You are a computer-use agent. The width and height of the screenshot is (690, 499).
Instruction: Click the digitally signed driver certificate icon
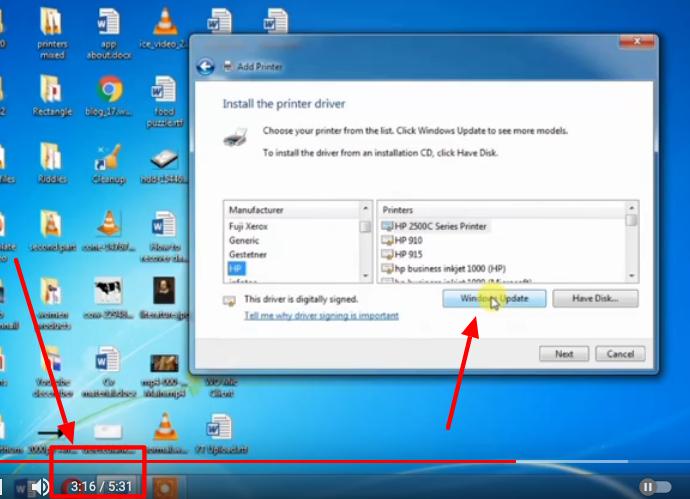pyautogui.click(x=229, y=301)
